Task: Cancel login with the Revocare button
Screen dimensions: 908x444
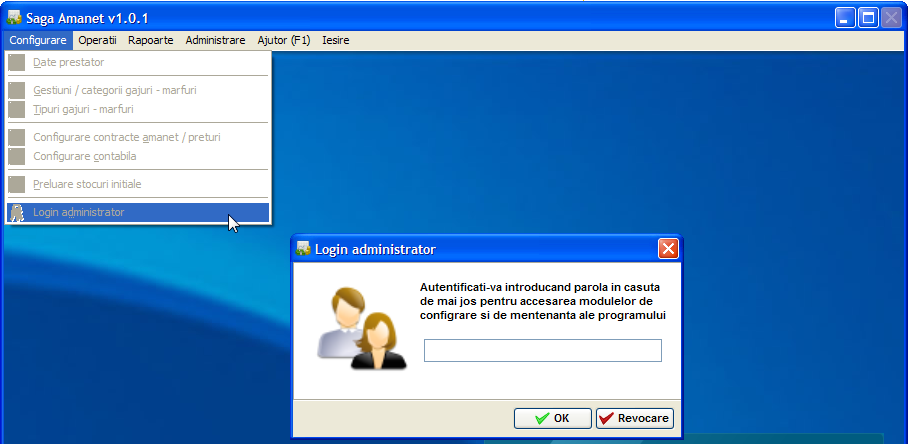Action: click(x=635, y=419)
